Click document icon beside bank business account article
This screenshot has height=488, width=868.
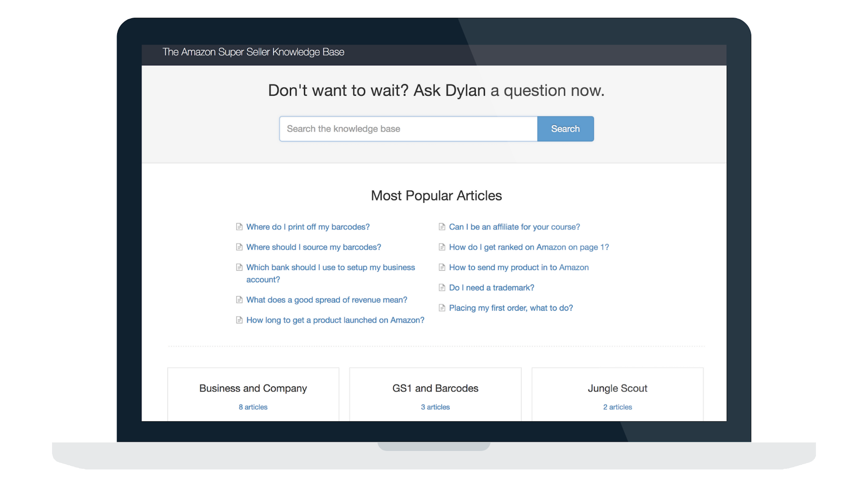239,267
